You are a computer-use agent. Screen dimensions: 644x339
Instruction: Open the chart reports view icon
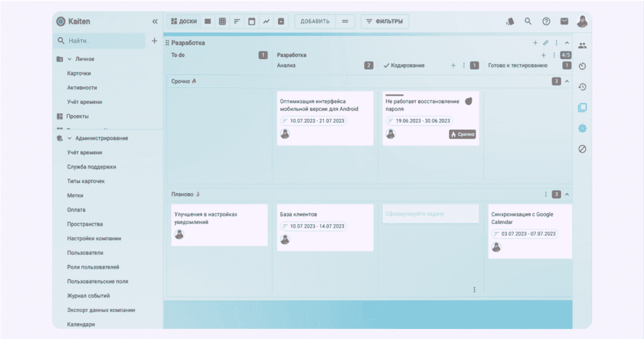[x=266, y=21]
